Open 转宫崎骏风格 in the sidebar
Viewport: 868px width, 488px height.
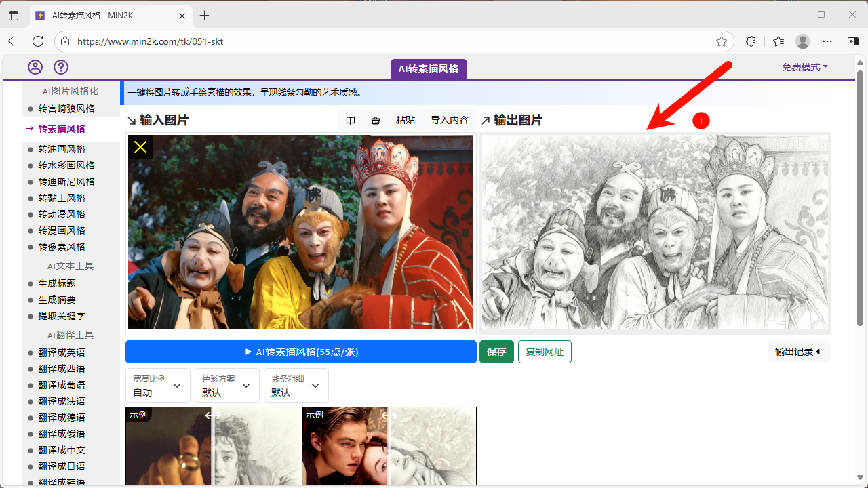coord(66,108)
